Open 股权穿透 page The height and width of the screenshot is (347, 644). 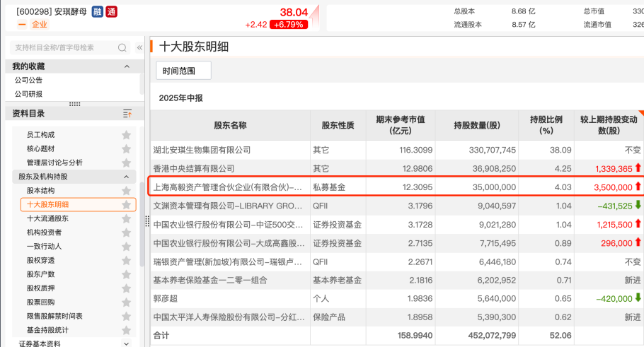(x=40, y=260)
